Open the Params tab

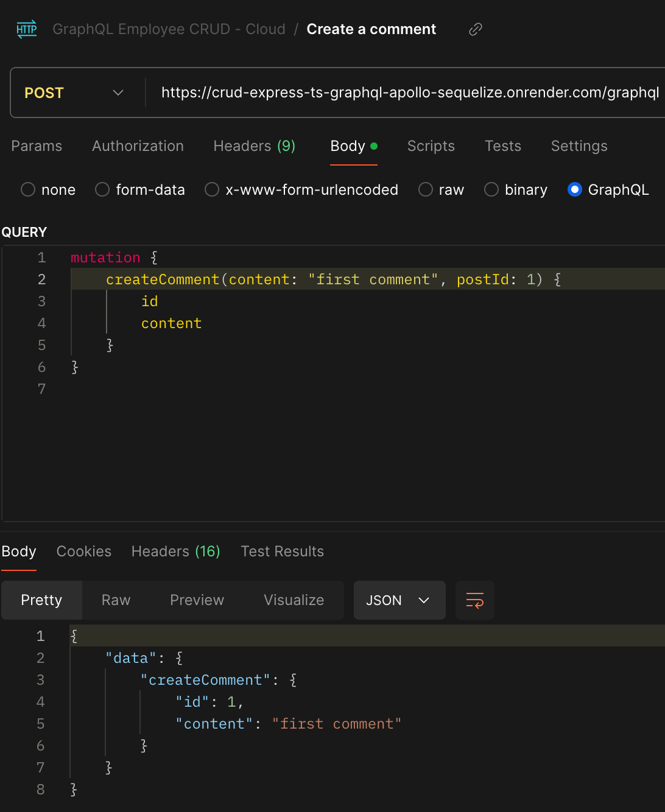pos(37,146)
